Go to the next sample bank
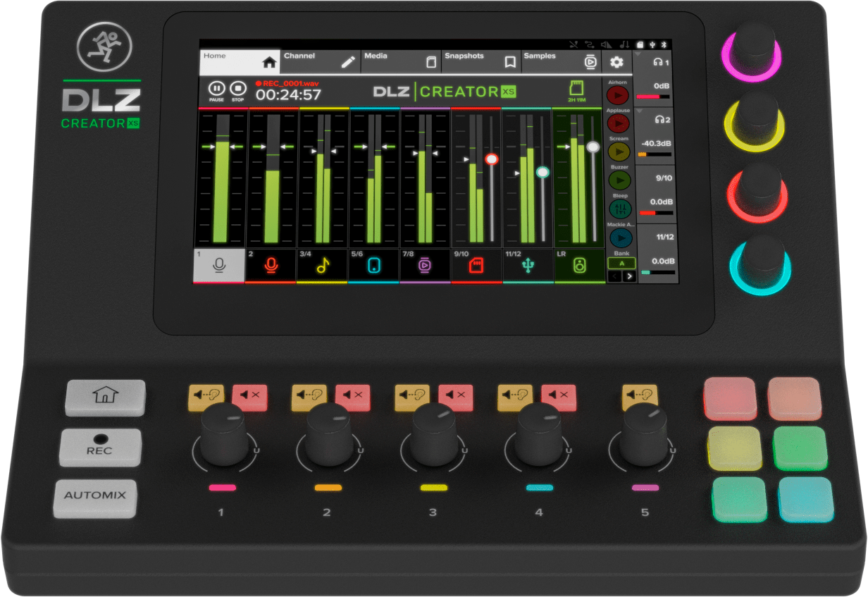The width and height of the screenshot is (868, 597). tap(628, 276)
